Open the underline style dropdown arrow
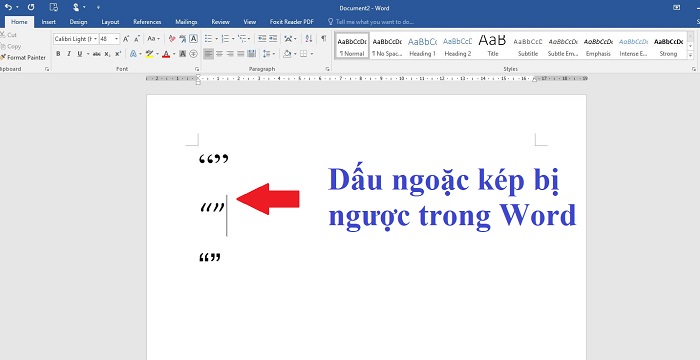This screenshot has height=360, width=700. [x=88, y=54]
